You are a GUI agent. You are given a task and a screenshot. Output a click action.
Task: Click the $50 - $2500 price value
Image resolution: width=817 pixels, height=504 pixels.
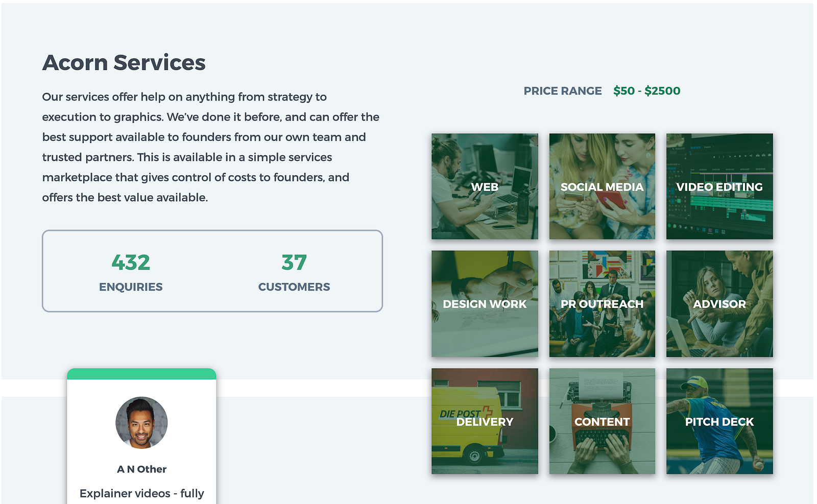tap(646, 91)
